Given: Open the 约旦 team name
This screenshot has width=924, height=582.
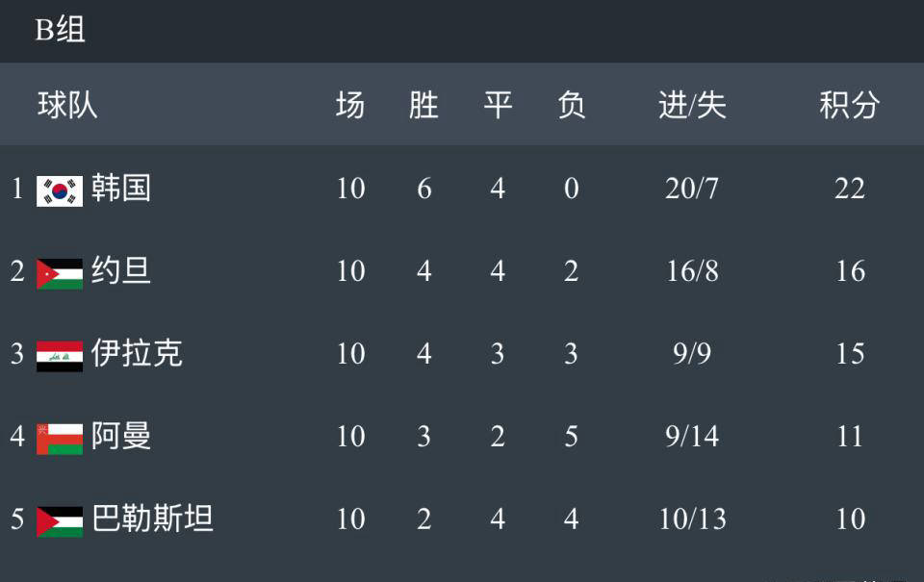Looking at the screenshot, I should click(x=121, y=270).
